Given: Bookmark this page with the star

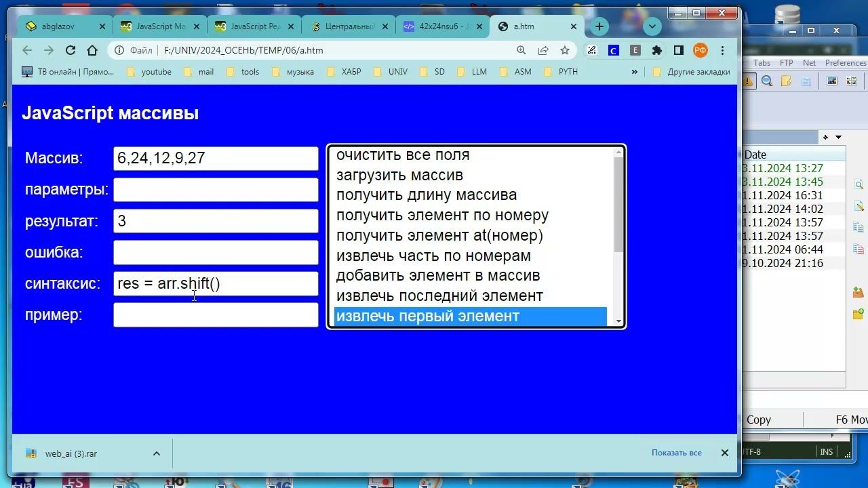Looking at the screenshot, I should tap(565, 50).
